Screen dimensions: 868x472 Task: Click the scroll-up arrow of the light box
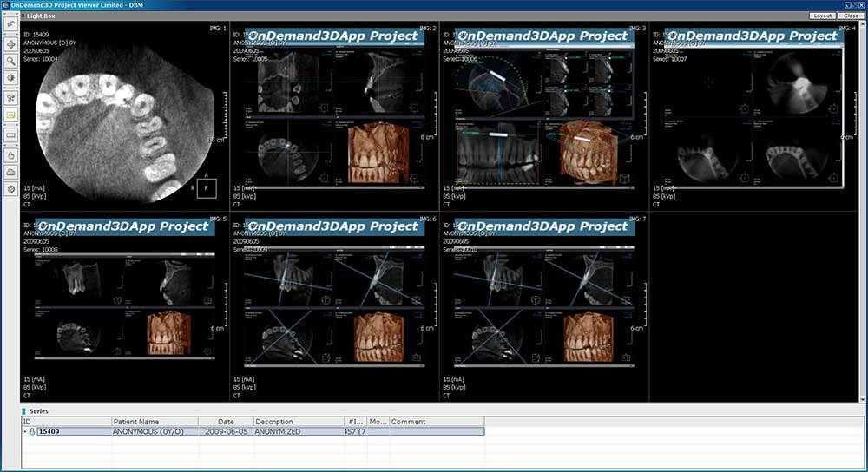(863, 25)
